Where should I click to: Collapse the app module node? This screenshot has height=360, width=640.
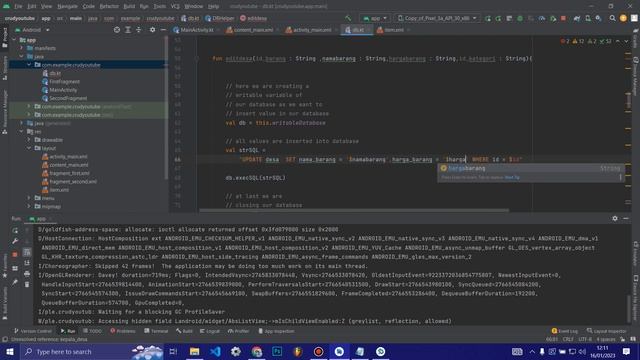pyautogui.click(x=14, y=40)
